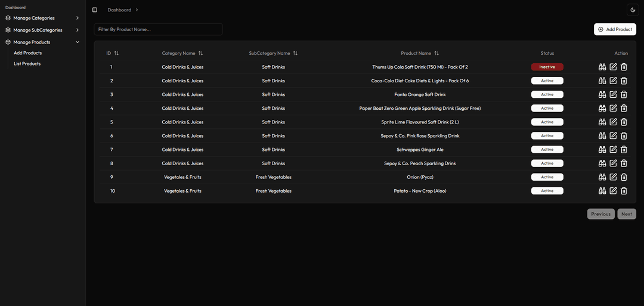Delete the Onion (Pyaz) product
Viewport: 644px width, 306px height.
click(x=624, y=177)
